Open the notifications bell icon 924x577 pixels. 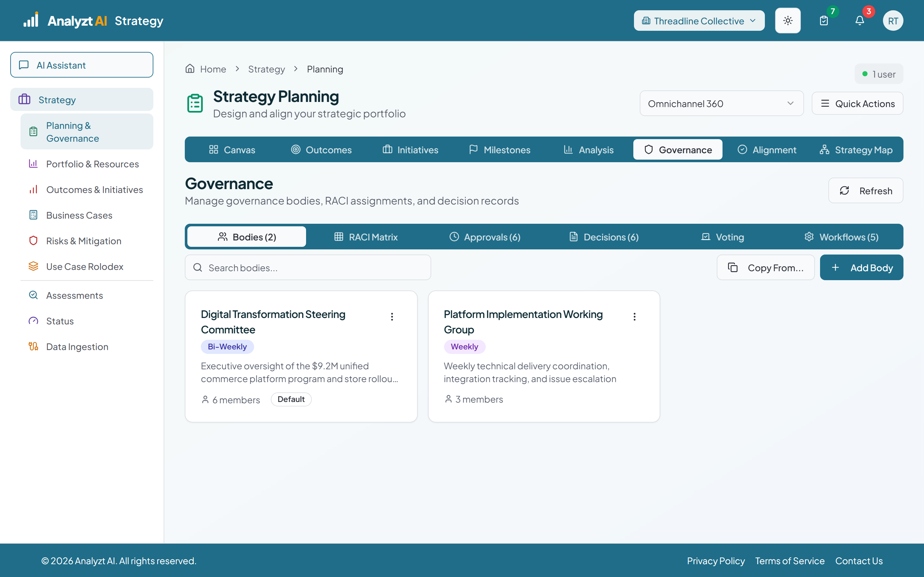(x=860, y=21)
